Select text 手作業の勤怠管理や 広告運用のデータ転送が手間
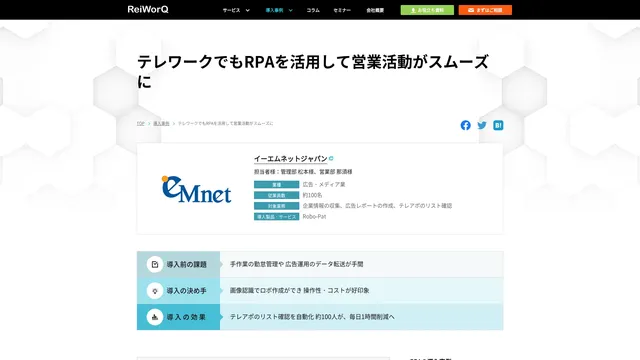Viewport: 640px width, 360px height. click(296, 264)
